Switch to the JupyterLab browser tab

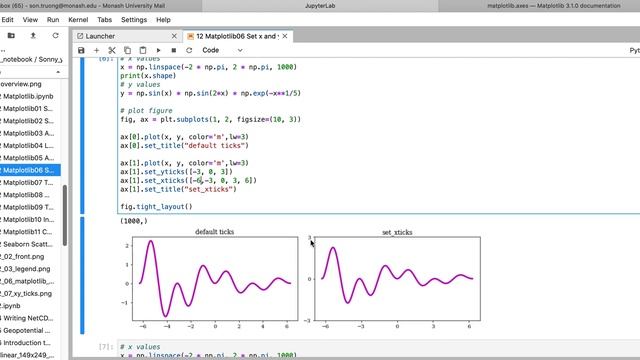point(320,6)
